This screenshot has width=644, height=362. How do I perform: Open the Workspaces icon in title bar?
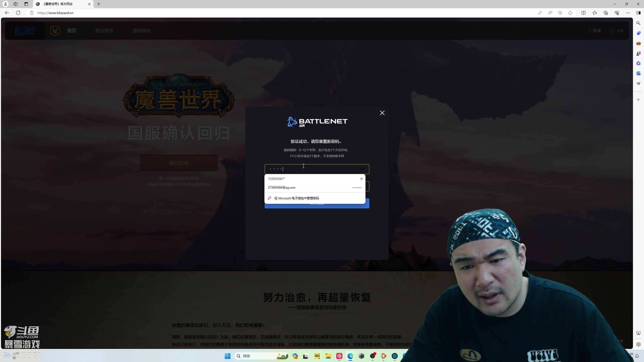point(16,4)
